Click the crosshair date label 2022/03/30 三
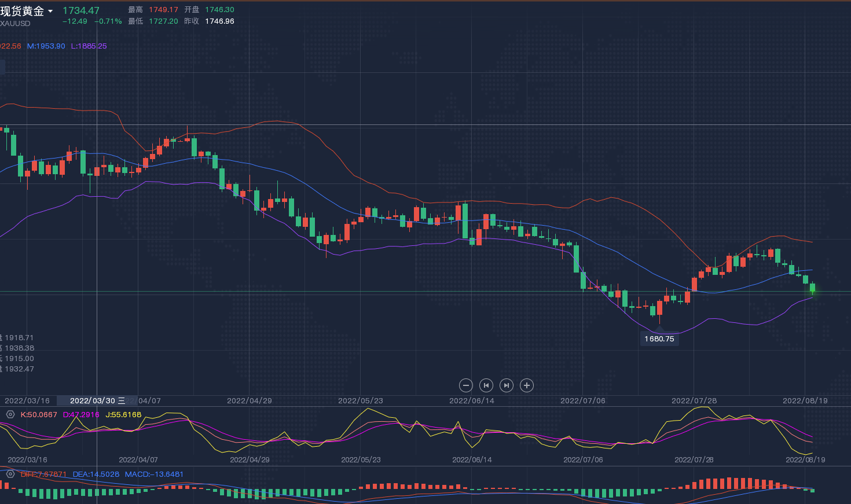This screenshot has width=851, height=504. click(x=97, y=400)
